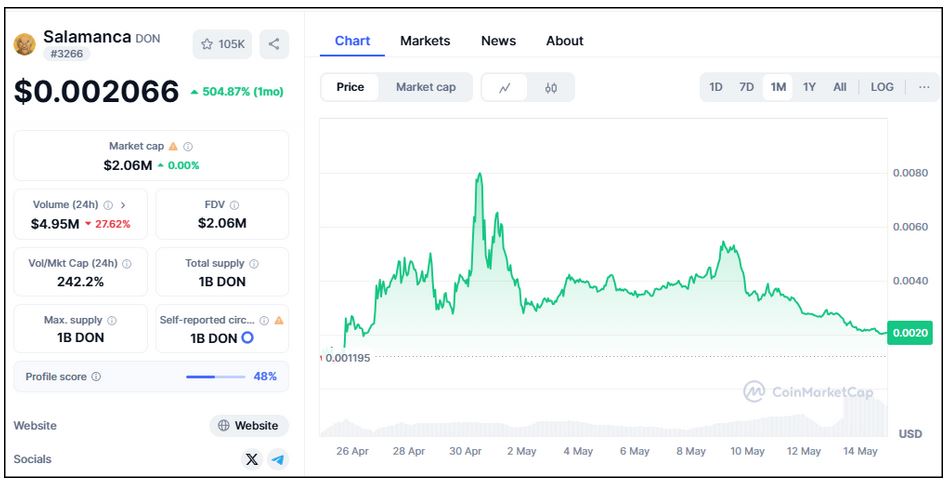Click the Socials label text
This screenshot has width=948, height=482.
coord(33,460)
